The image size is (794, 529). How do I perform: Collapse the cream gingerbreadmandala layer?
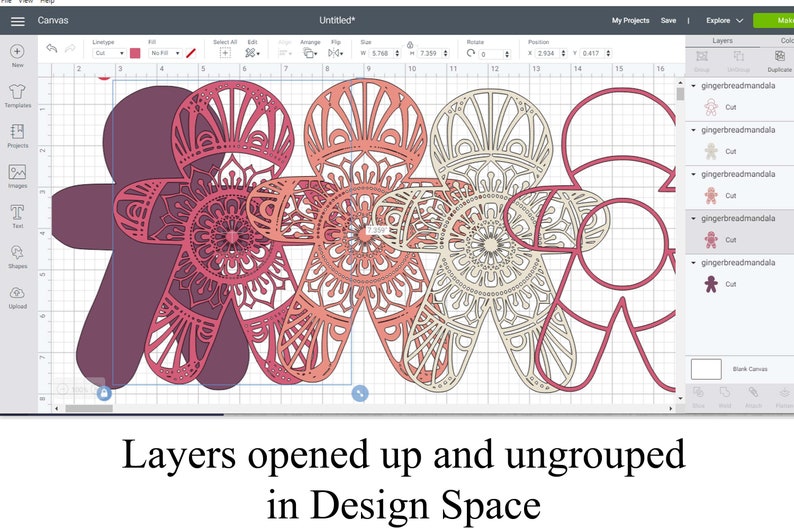click(694, 130)
